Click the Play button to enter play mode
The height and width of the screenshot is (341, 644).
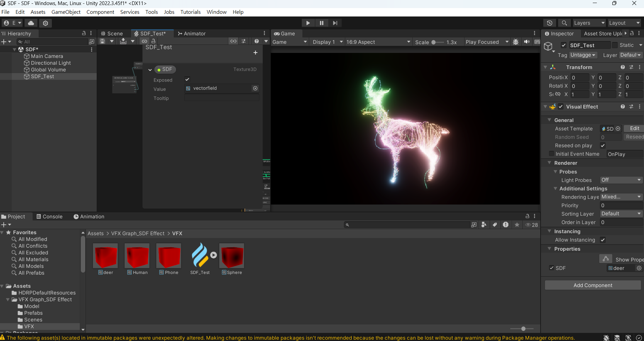pyautogui.click(x=308, y=23)
